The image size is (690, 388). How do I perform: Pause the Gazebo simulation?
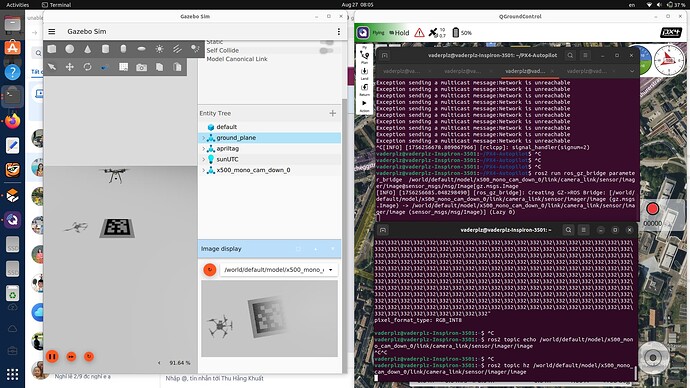pyautogui.click(x=52, y=356)
